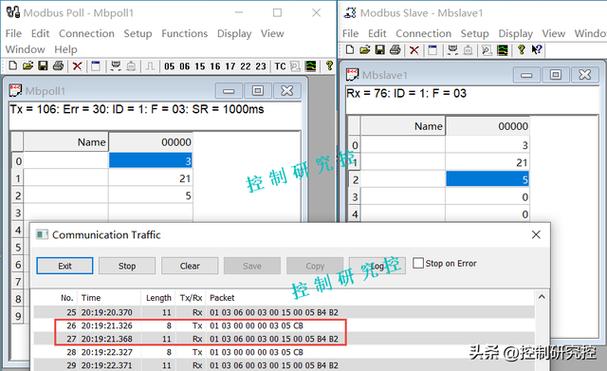The height and width of the screenshot is (371, 607).
Task: Click yellow Help icon in Modbus Poll toolbar
Action: pyautogui.click(x=329, y=66)
